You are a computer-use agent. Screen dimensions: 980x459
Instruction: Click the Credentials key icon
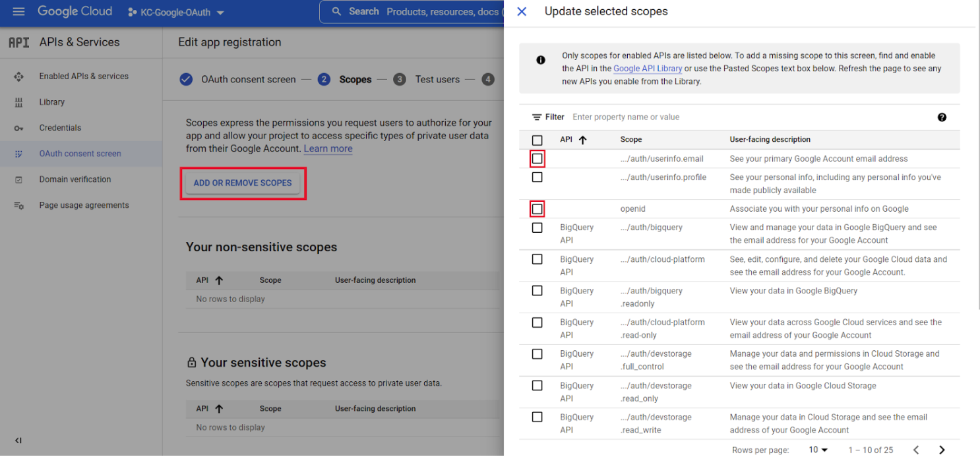click(18, 128)
